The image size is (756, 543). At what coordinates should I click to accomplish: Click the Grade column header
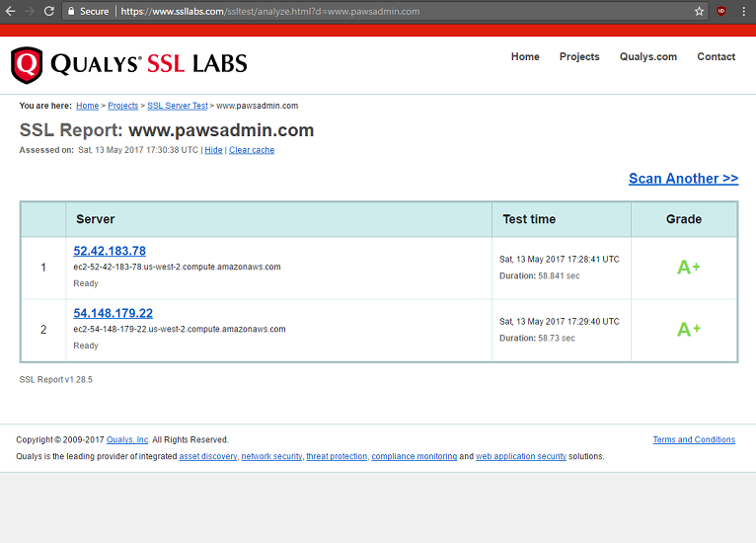[684, 219]
